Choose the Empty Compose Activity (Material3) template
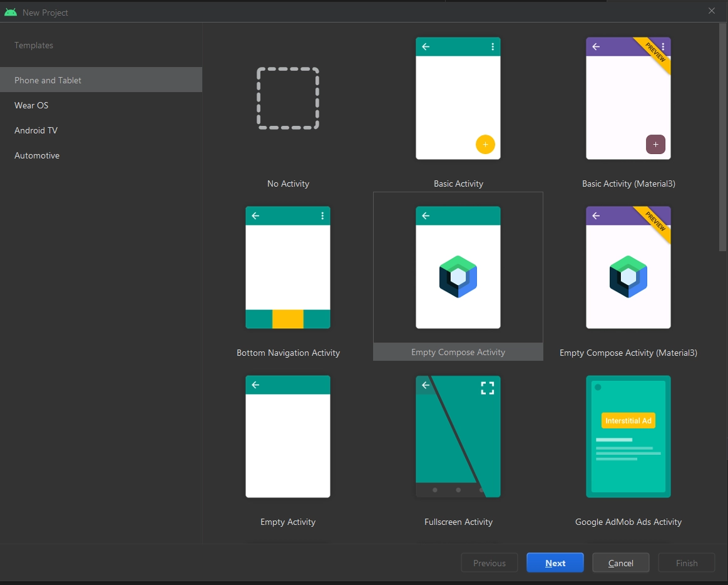 [x=628, y=267]
